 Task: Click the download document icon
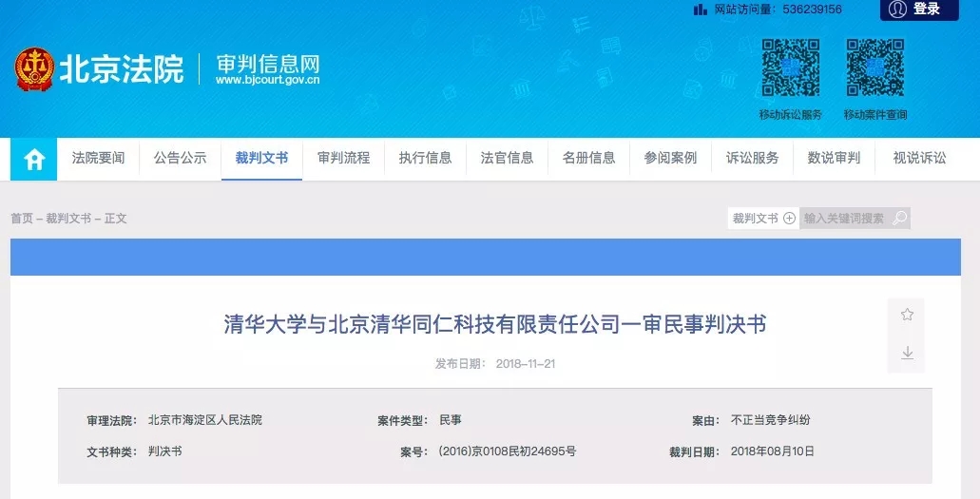(x=907, y=353)
